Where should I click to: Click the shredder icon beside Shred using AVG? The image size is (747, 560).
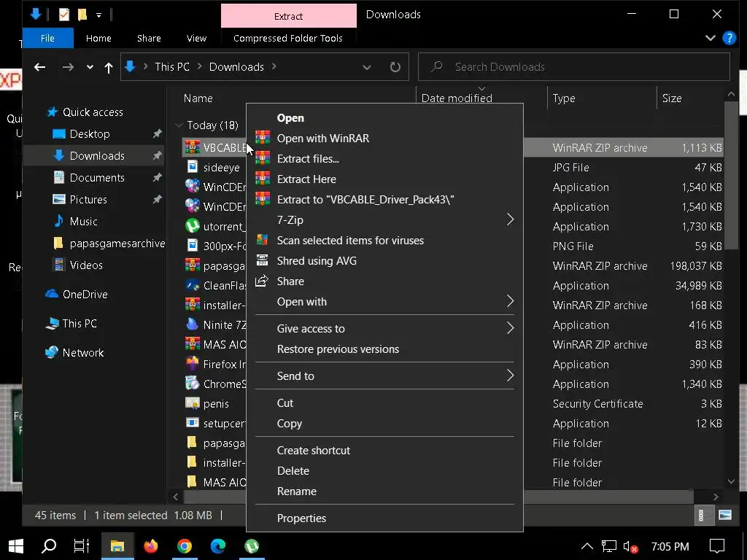(262, 260)
